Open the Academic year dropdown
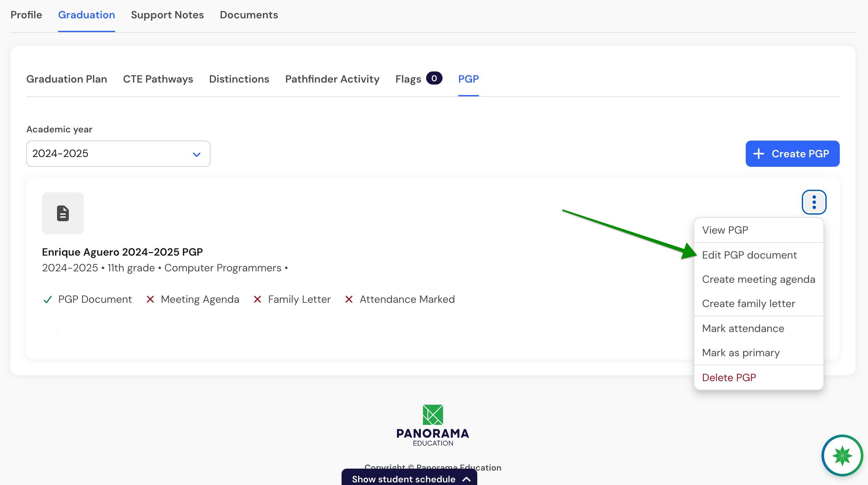 [118, 154]
